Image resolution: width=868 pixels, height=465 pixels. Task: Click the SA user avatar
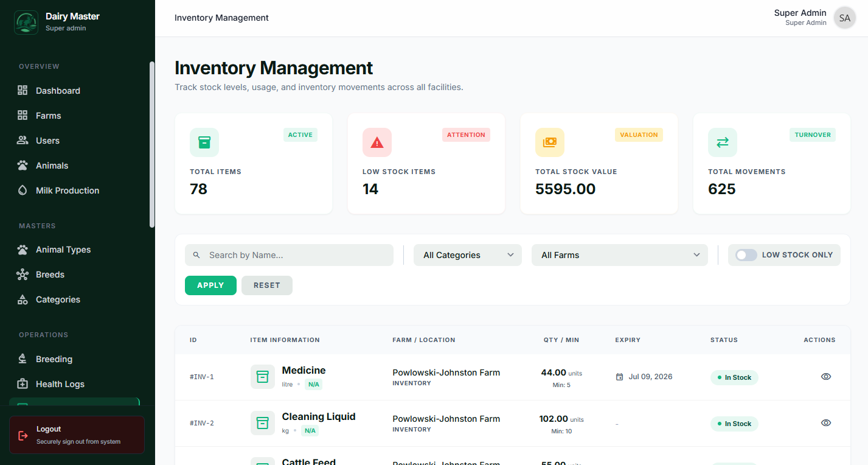click(x=844, y=18)
